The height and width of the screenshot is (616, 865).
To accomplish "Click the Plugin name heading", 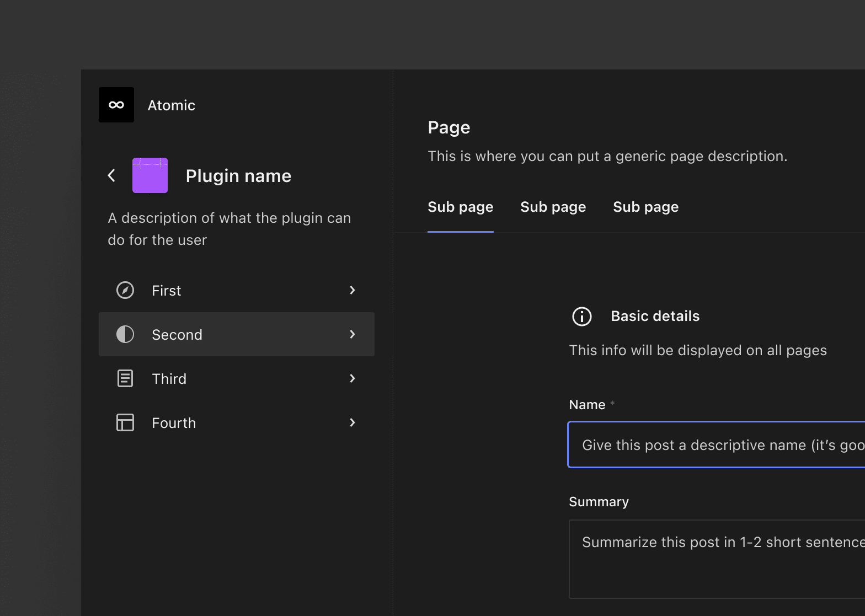I will click(238, 176).
